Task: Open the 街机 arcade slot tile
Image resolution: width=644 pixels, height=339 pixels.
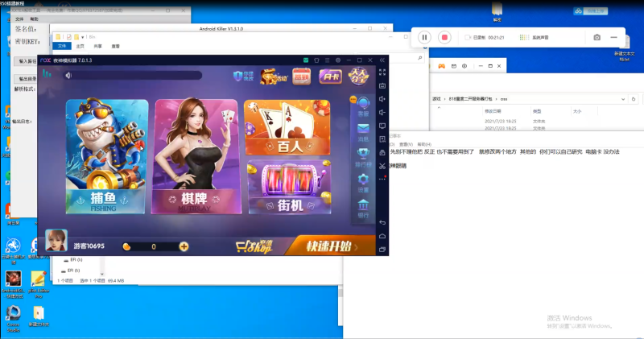Action: tap(290, 188)
